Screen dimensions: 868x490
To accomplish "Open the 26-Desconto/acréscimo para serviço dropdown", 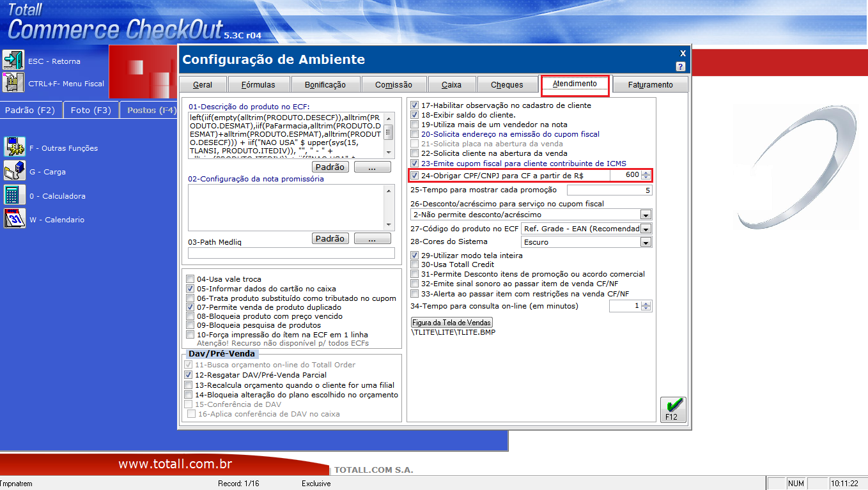I will pyautogui.click(x=646, y=215).
